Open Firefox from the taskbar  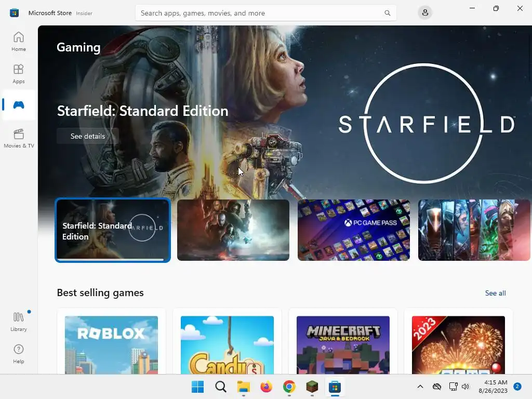coord(267,387)
